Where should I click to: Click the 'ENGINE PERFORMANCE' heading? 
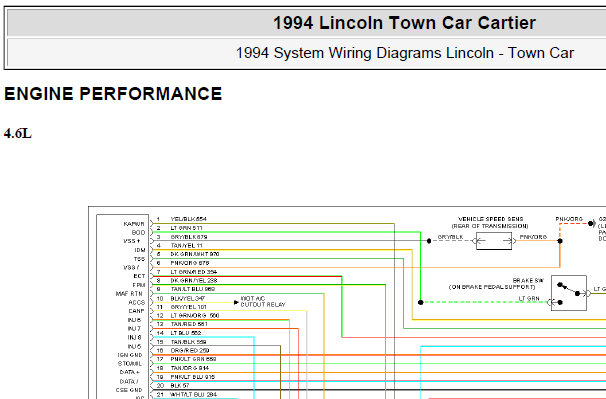pos(113,94)
